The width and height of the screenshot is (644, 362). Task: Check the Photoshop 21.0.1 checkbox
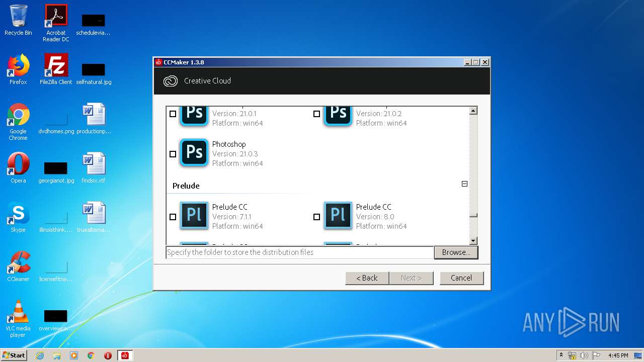(x=173, y=114)
